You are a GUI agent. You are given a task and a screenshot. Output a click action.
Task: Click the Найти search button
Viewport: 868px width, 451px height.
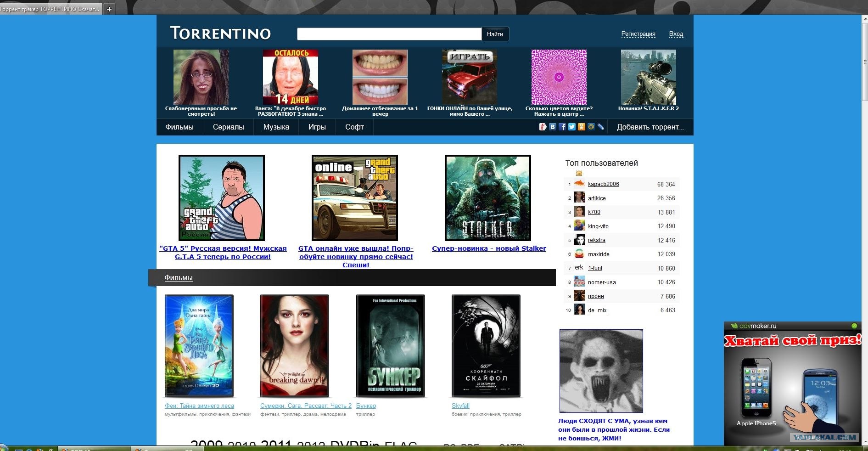tap(495, 34)
